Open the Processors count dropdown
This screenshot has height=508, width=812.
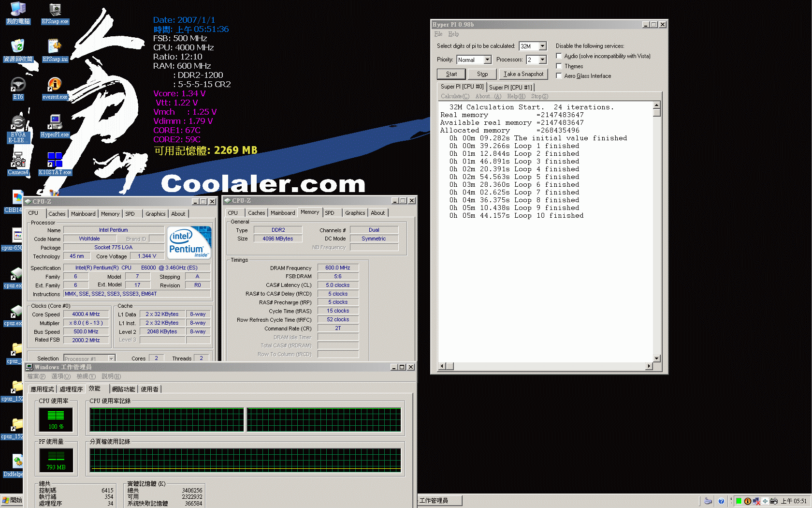click(542, 60)
